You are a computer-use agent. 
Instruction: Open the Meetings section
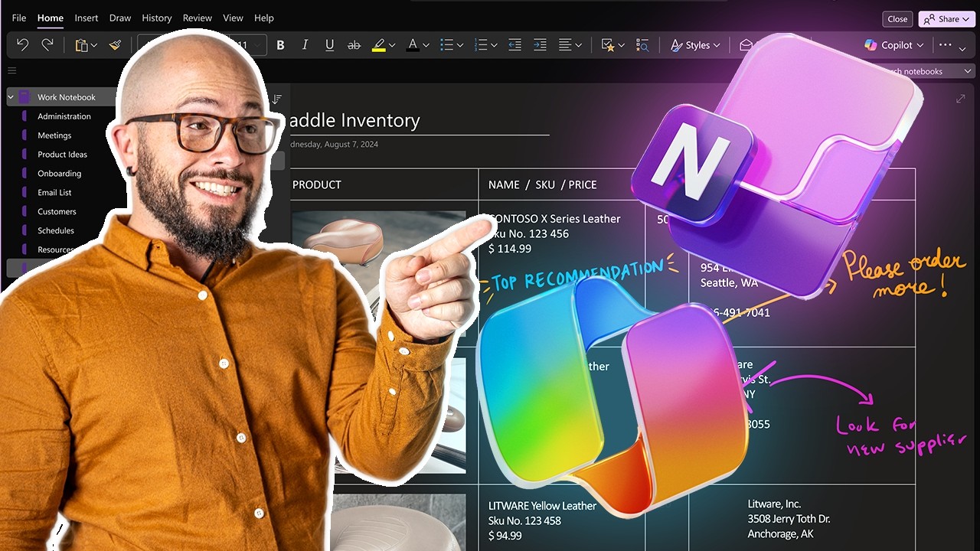click(54, 135)
